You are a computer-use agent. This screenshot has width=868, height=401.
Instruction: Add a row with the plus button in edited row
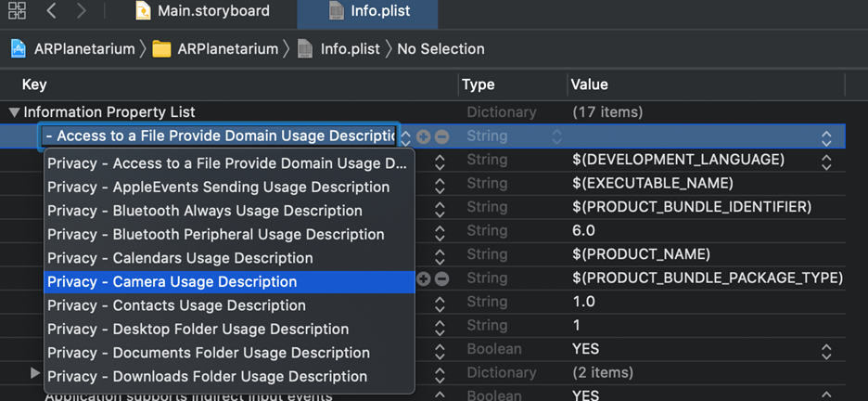click(424, 136)
